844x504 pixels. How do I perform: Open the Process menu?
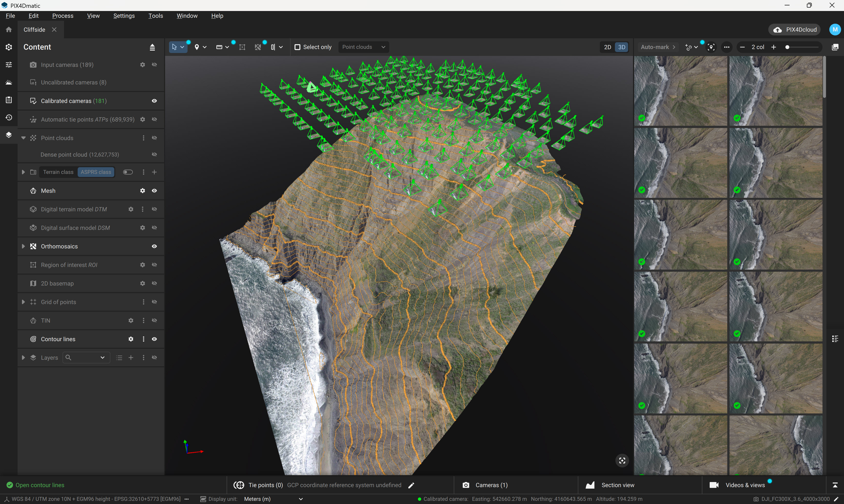(x=63, y=16)
